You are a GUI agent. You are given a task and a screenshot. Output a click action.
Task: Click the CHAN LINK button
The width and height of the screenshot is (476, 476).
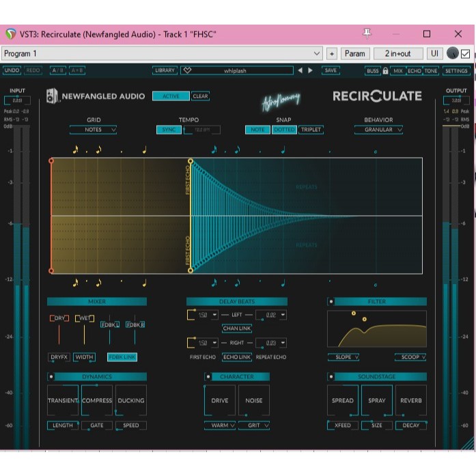click(x=237, y=328)
